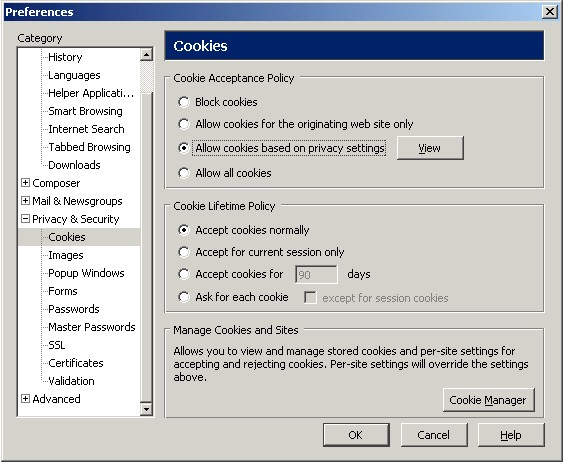Select the Block cookies radio button
Screen dimensions: 563x464
[x=184, y=102]
